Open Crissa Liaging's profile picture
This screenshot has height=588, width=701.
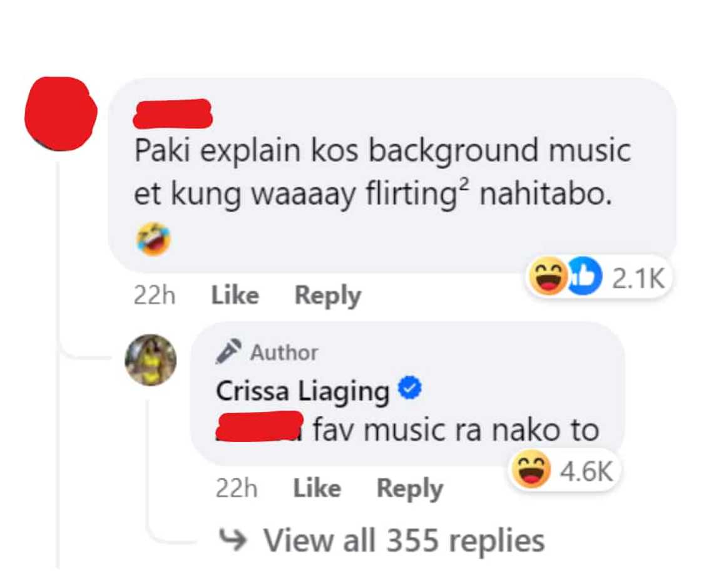click(x=151, y=360)
